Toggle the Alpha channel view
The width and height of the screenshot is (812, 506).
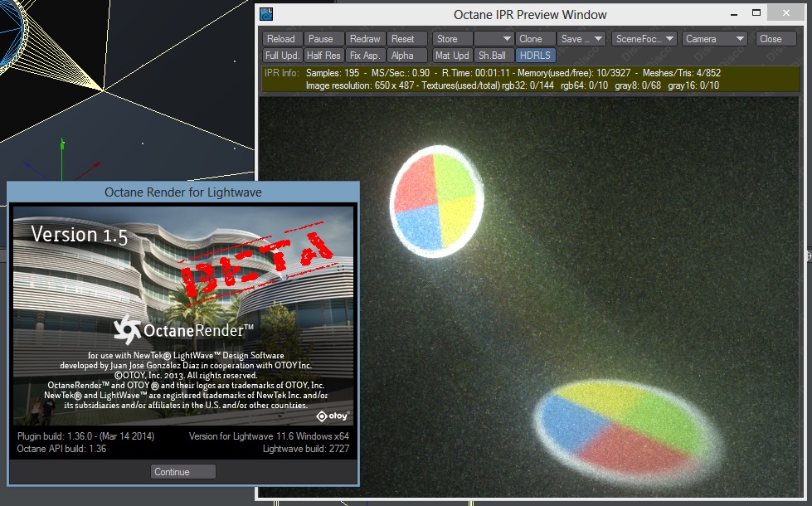(x=406, y=56)
